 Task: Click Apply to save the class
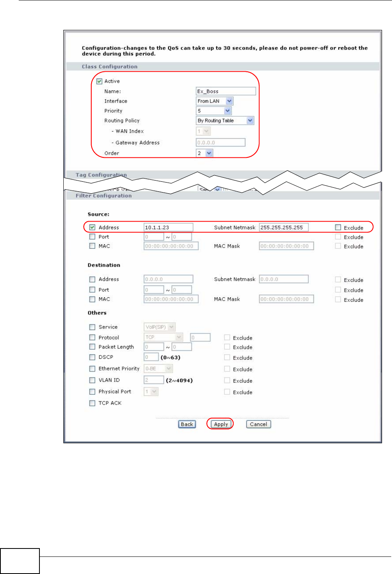(x=221, y=424)
